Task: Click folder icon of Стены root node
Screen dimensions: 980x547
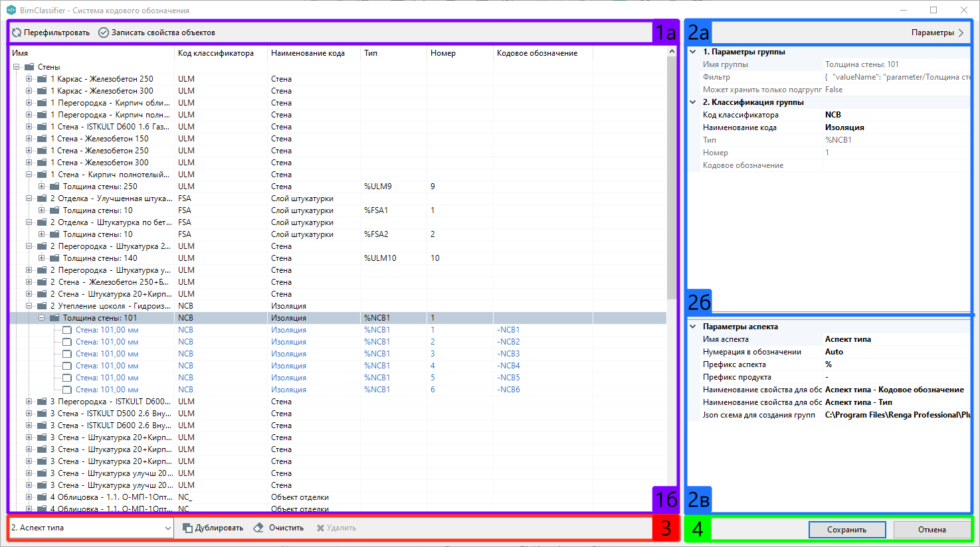Action: click(x=29, y=67)
